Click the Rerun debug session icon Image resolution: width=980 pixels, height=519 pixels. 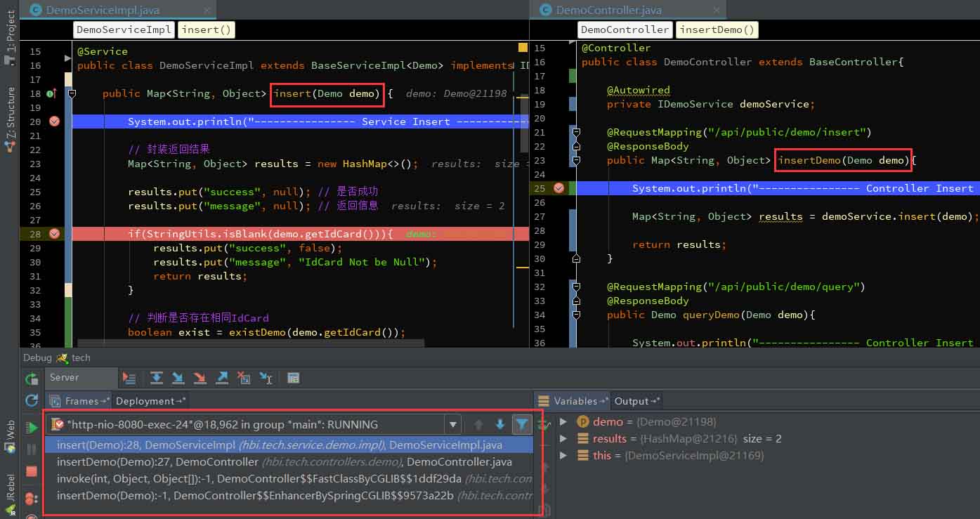[x=32, y=379]
